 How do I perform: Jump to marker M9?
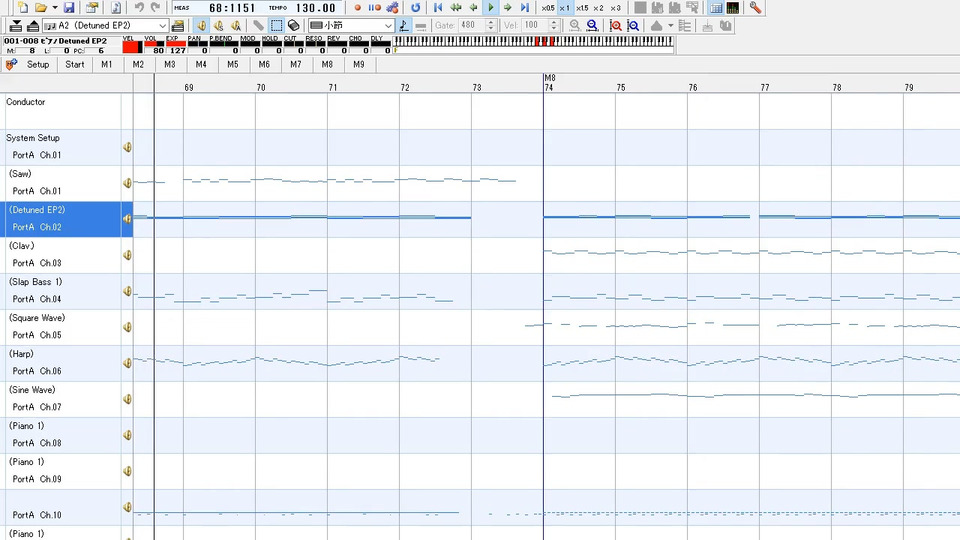click(359, 64)
